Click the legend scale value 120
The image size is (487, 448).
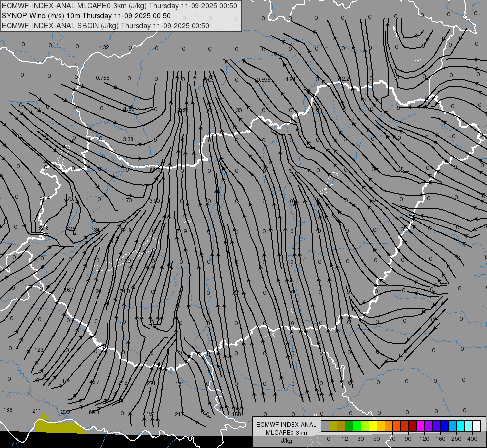point(424,439)
